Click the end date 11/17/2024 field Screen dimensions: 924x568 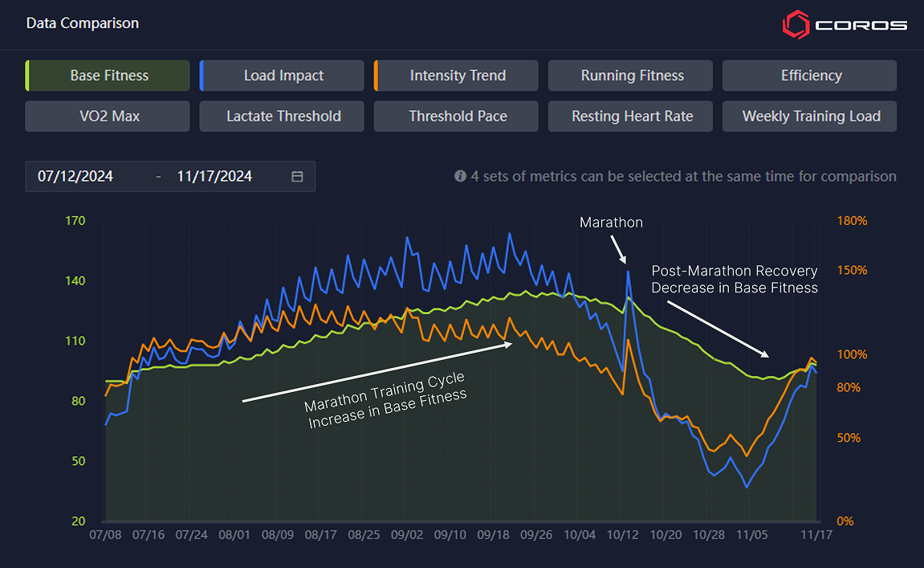point(214,177)
